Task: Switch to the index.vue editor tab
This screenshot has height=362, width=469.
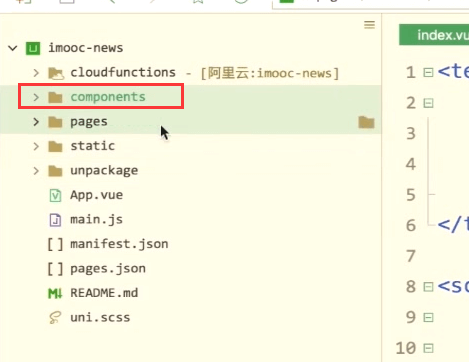Action: pos(434,35)
